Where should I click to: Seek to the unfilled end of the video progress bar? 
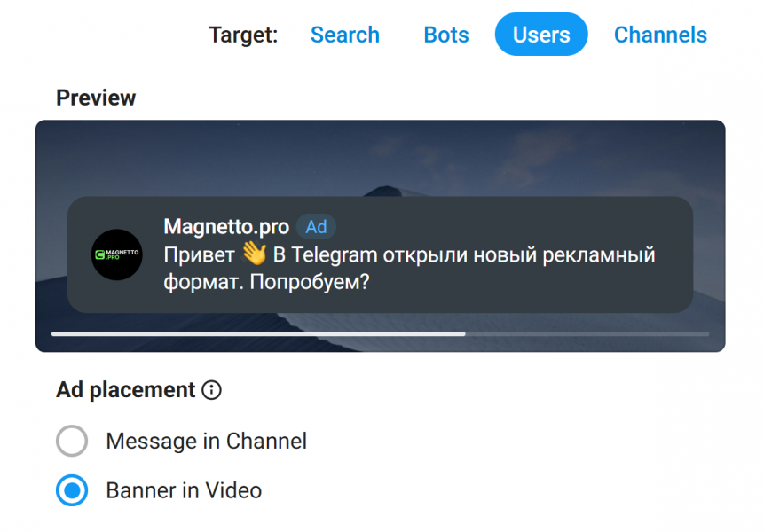pos(587,334)
